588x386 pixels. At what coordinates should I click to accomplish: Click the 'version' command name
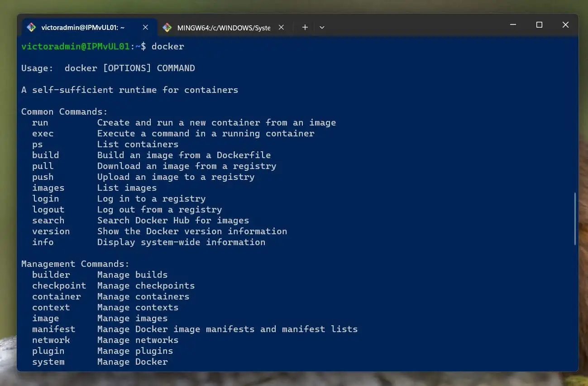(x=51, y=231)
